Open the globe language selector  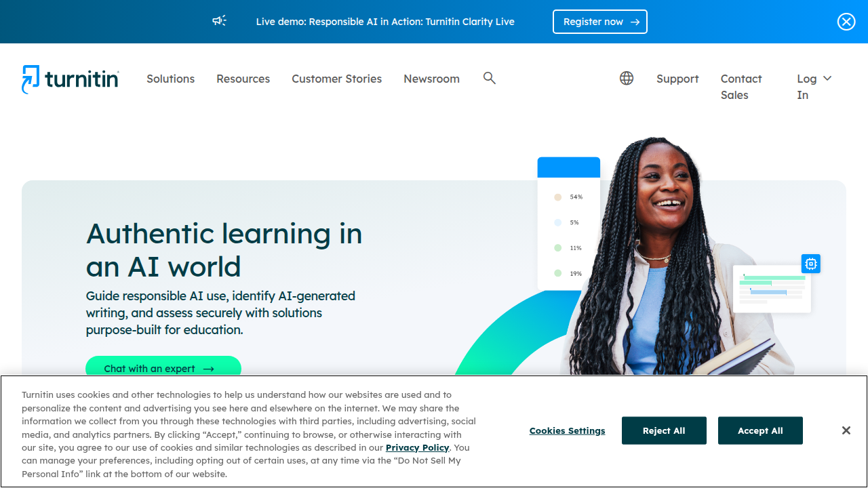tap(627, 79)
